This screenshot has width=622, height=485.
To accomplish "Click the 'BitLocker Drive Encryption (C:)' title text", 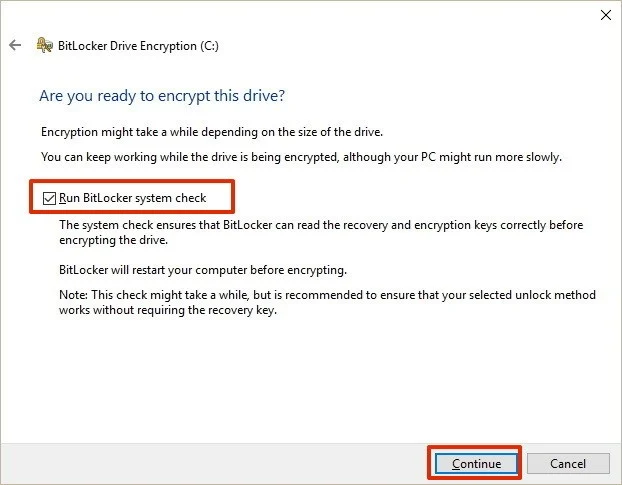I will coord(138,46).
